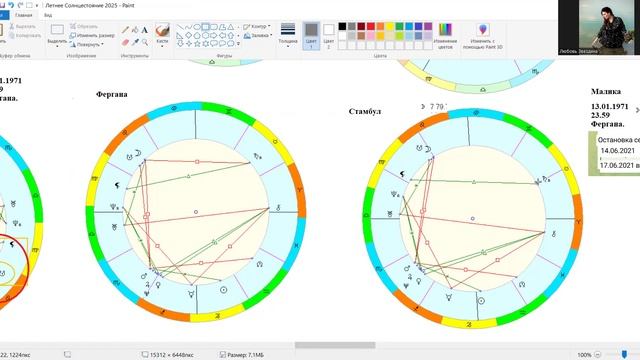Choose the Right arrow shape

[213, 36]
